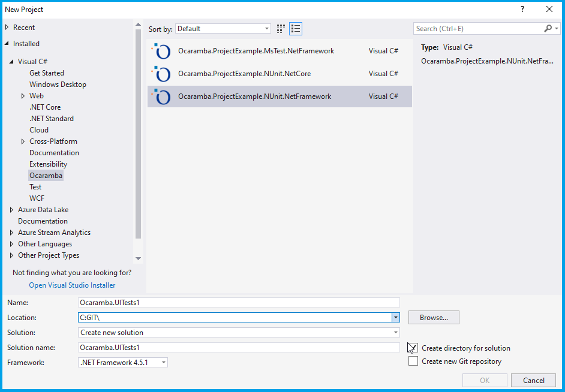Expand the Web node

click(23, 96)
